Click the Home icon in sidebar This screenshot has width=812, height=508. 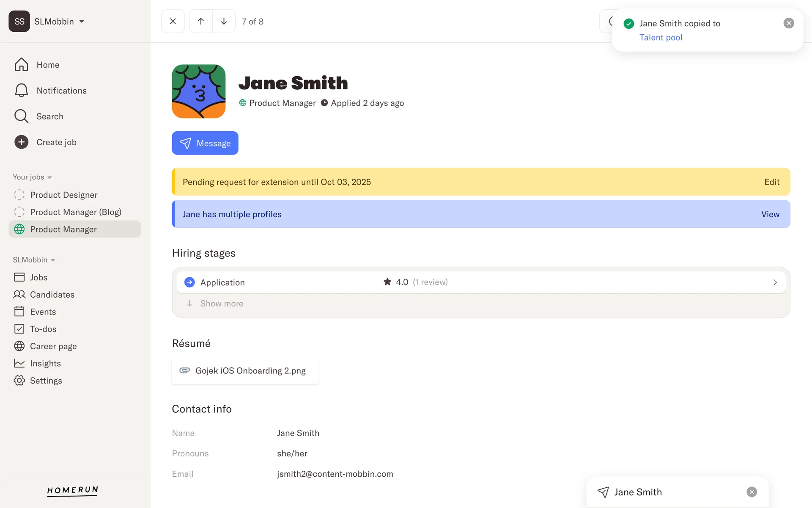click(21, 65)
